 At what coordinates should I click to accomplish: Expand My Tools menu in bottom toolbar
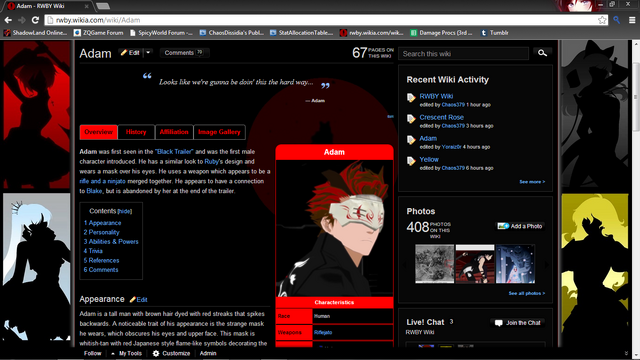(x=126, y=353)
